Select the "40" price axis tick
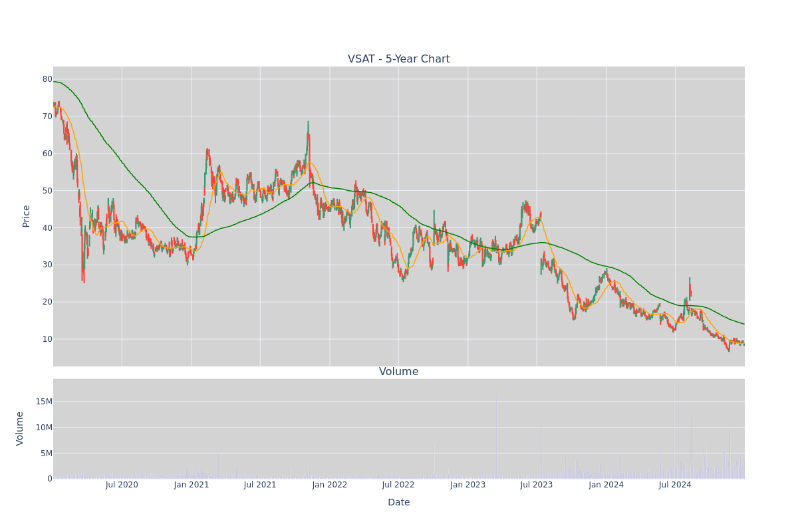This screenshot has height=532, width=798. tap(47, 228)
